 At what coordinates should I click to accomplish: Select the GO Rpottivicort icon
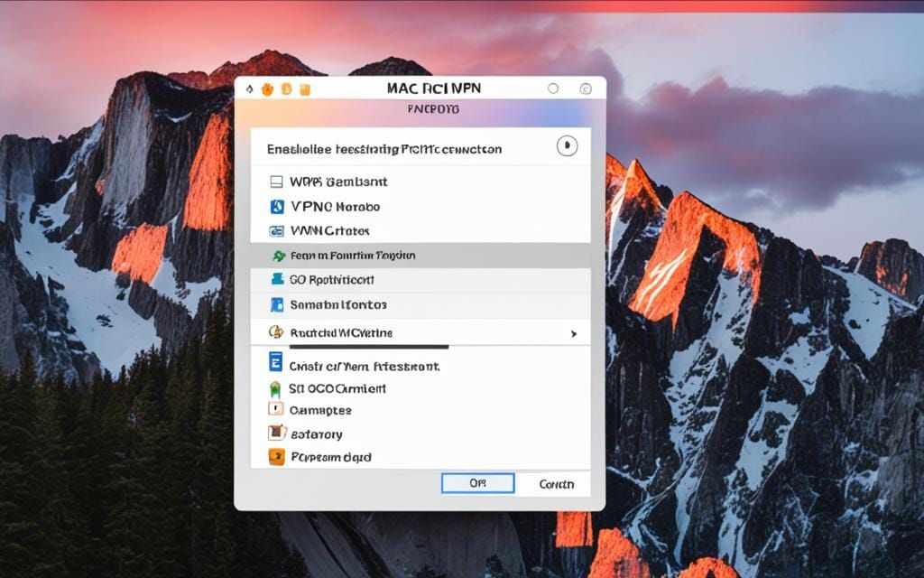tap(278, 280)
